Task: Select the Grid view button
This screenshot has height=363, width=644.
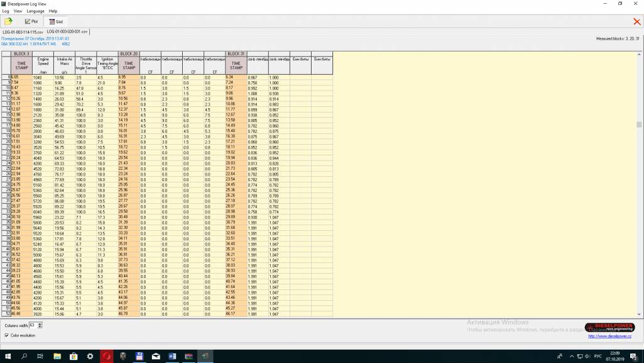Action: [x=56, y=21]
